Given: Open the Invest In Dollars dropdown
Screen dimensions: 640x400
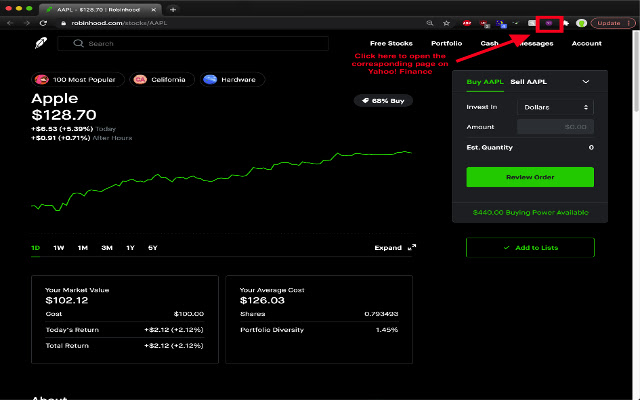Looking at the screenshot, I should tap(555, 107).
